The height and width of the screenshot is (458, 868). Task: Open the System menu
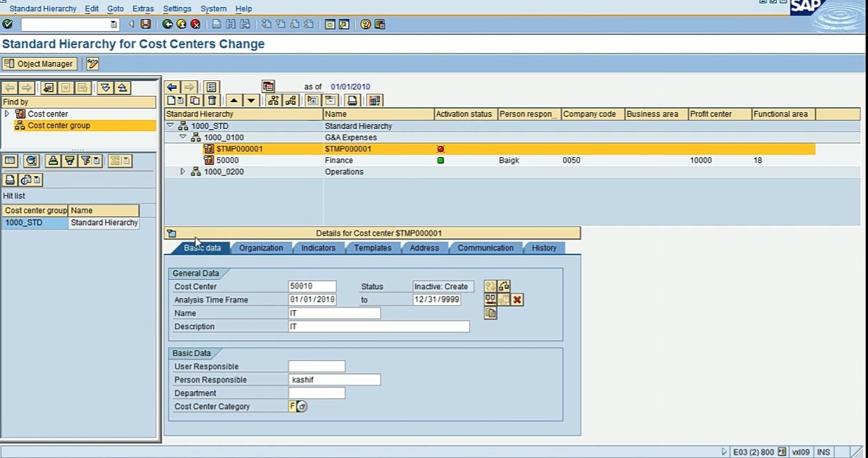[214, 8]
